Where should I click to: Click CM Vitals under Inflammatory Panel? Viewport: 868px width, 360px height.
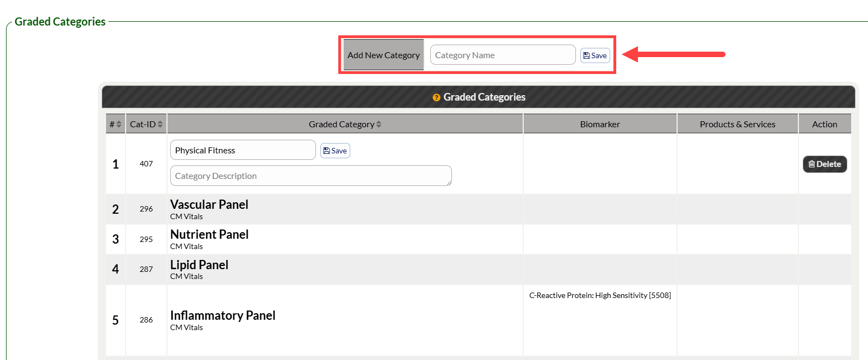point(187,327)
